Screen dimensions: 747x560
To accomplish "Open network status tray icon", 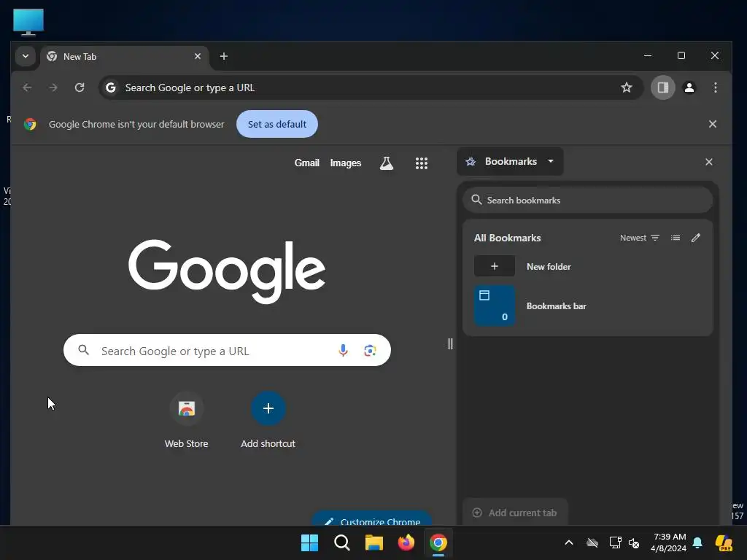I will coord(615,542).
